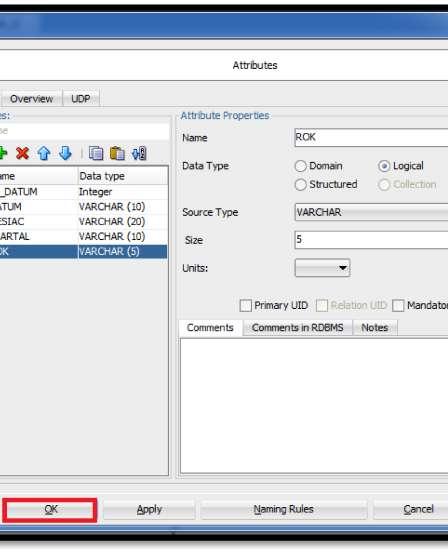This screenshot has width=448, height=553.
Task: Move attribute down with blue arrow
Action: click(x=65, y=153)
